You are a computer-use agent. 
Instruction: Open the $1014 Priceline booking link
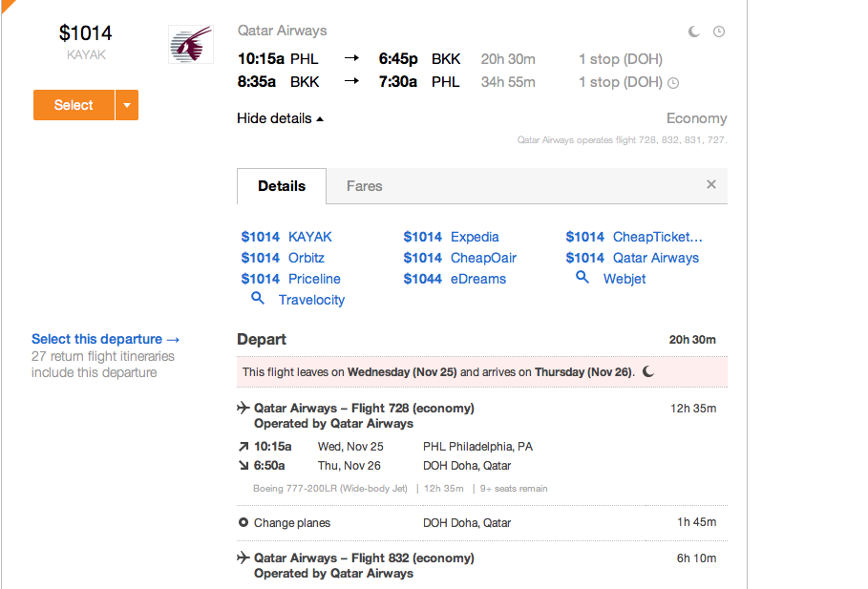[290, 279]
